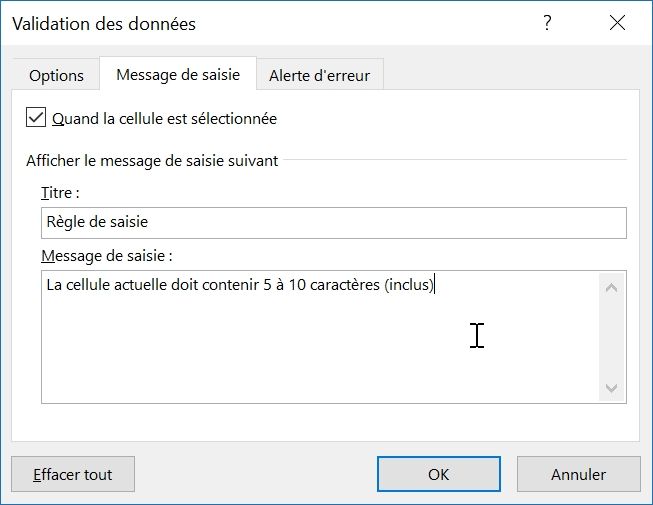
Task: Cancel using the Annuler button
Action: (x=578, y=474)
